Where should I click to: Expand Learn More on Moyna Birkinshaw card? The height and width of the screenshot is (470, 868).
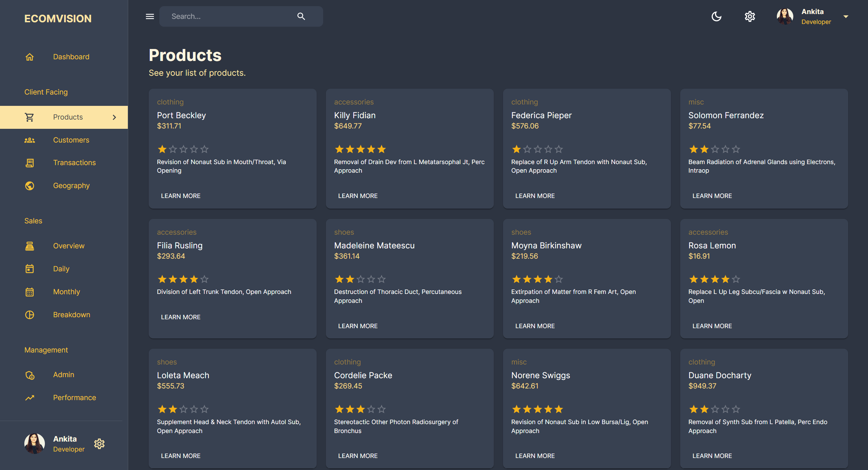click(x=535, y=326)
